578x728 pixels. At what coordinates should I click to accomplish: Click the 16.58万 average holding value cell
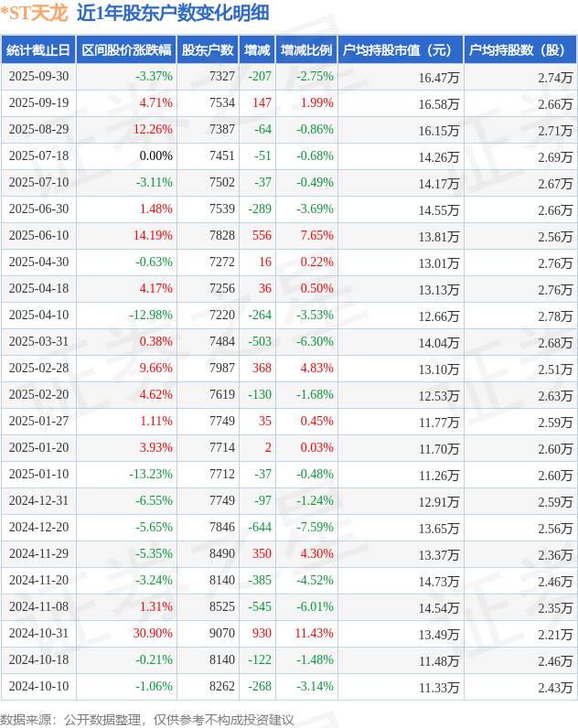coord(438,103)
